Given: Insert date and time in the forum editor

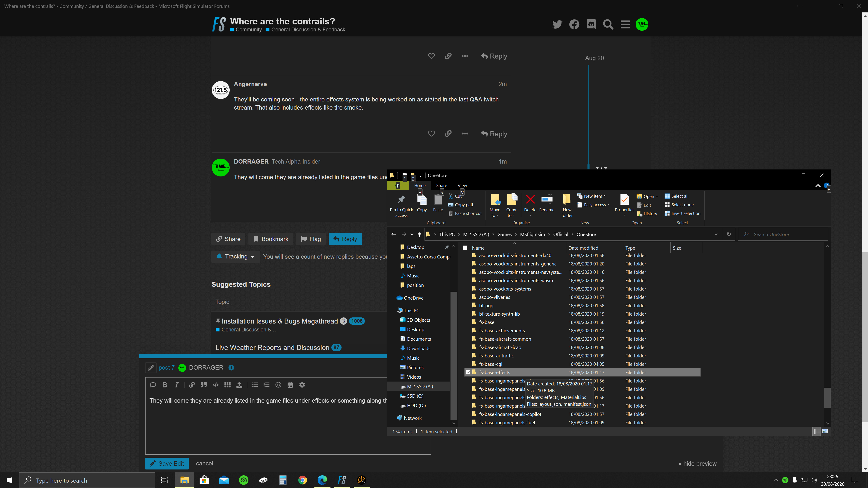Looking at the screenshot, I should pos(290,385).
